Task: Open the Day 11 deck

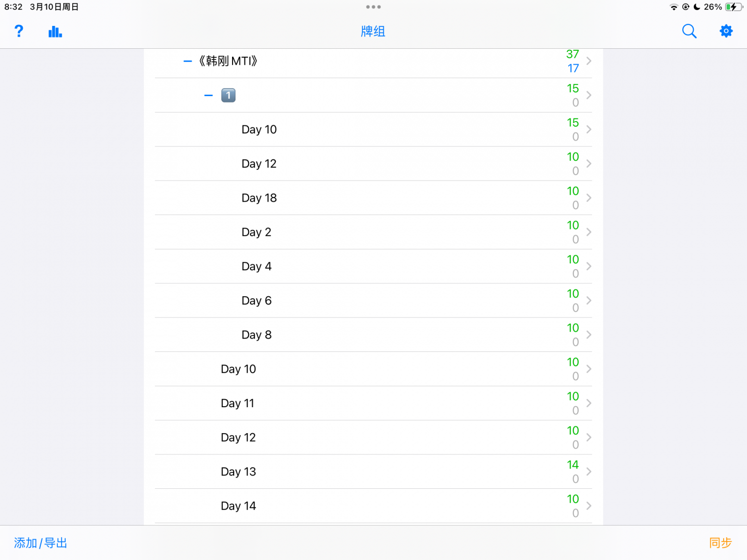Action: pos(373,403)
